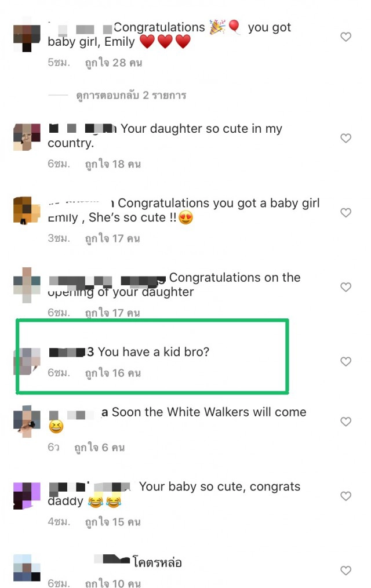This screenshot has height=588, width=371.
Task: Open 'ถูกใจ 15 คน' under congrats daddy comment
Action: pos(113,522)
